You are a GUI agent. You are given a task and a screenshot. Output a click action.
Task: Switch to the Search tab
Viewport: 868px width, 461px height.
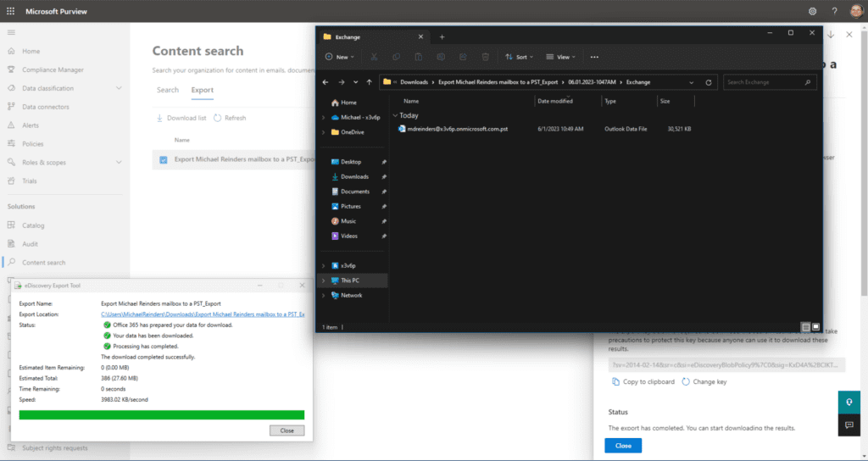(x=168, y=90)
